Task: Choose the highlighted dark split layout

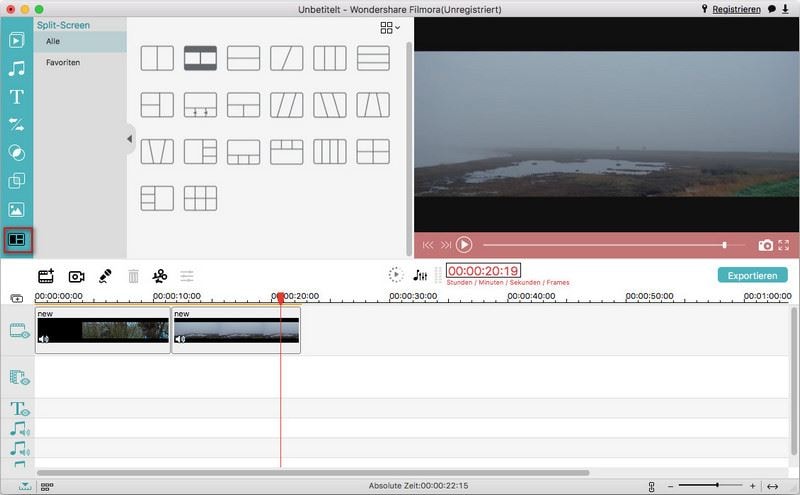Action: [x=200, y=58]
